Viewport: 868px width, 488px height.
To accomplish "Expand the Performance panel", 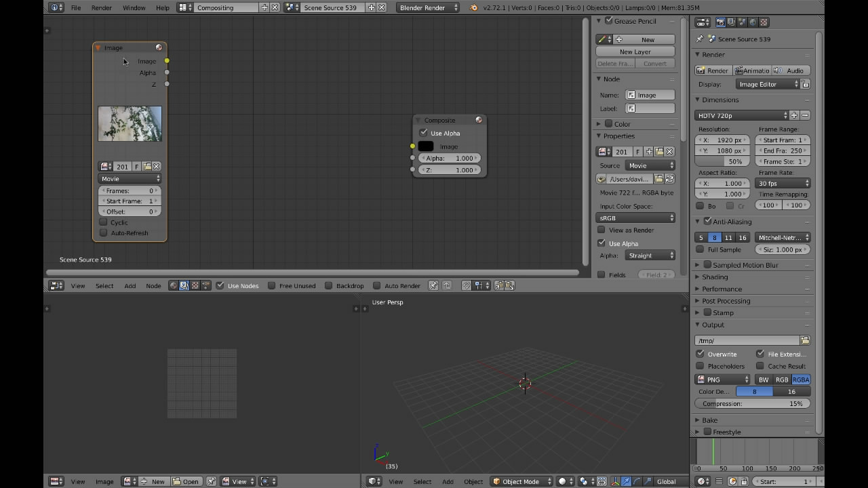I will click(722, 289).
